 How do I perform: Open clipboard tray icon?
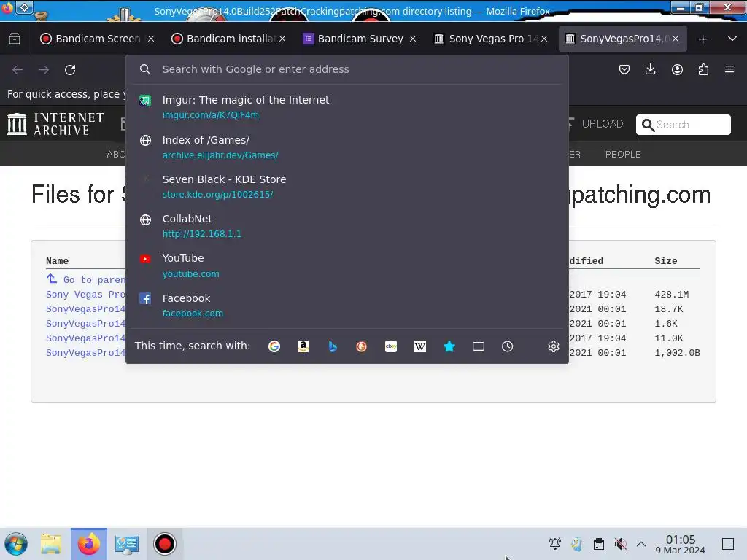pyautogui.click(x=598, y=543)
